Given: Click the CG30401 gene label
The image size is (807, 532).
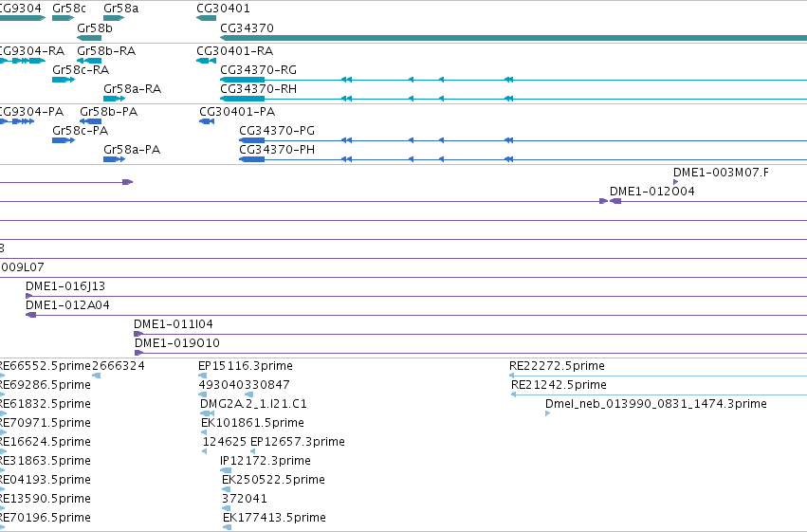Looking at the screenshot, I should 224,9.
